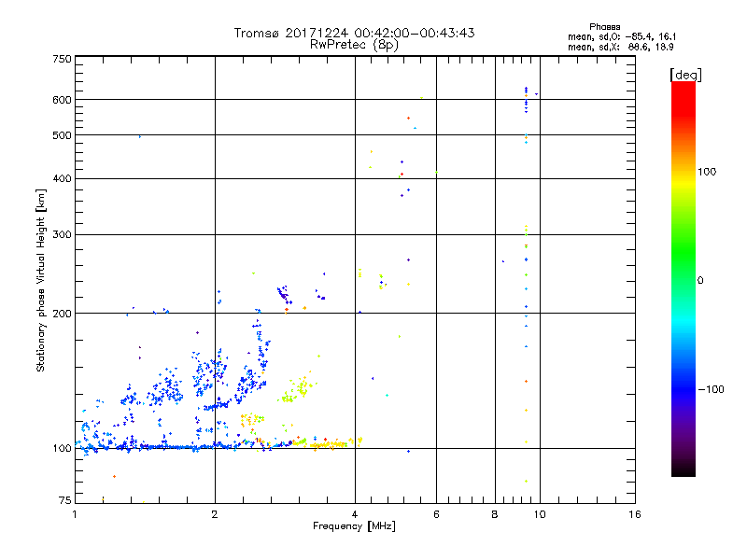747x560 pixels.
Task: Click the black bottom of color bar
Action: tap(684, 469)
